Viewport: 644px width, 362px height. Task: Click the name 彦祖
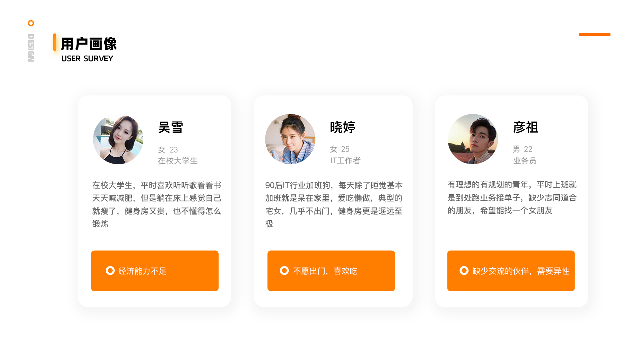pos(526,127)
